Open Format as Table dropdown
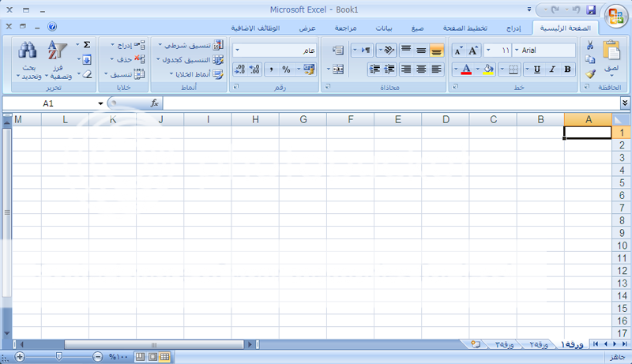 click(190, 59)
